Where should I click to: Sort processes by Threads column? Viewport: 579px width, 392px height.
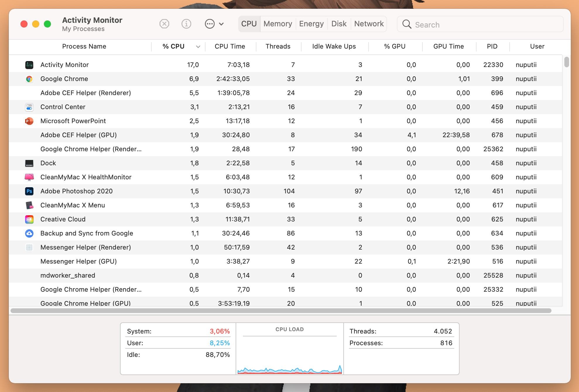(278, 46)
